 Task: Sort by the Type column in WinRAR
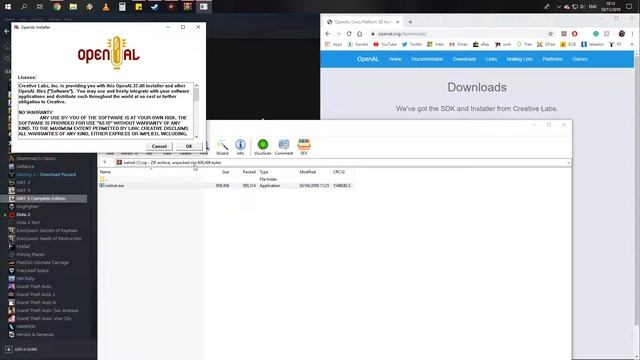tap(264, 172)
